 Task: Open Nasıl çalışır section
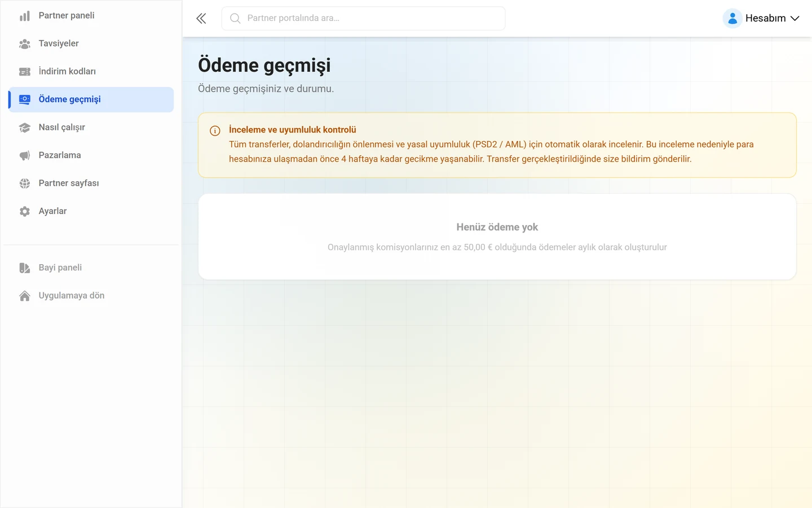tap(91, 128)
